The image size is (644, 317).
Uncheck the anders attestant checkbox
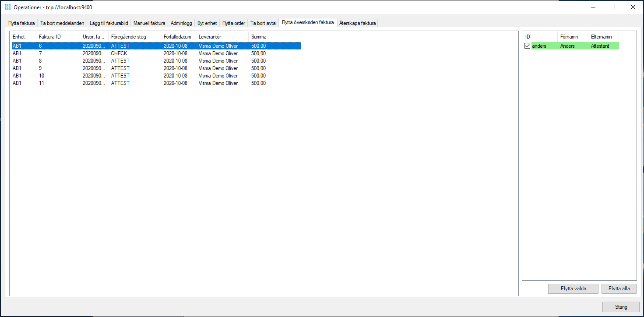click(527, 46)
